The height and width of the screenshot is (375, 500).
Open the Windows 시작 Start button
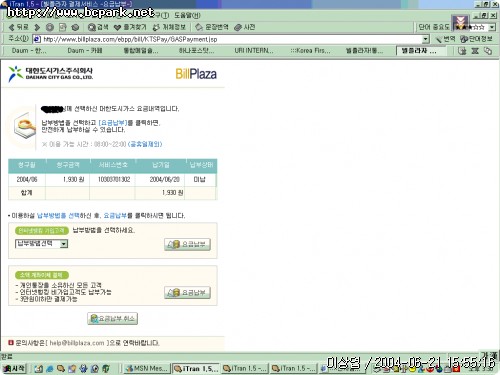tap(14, 368)
